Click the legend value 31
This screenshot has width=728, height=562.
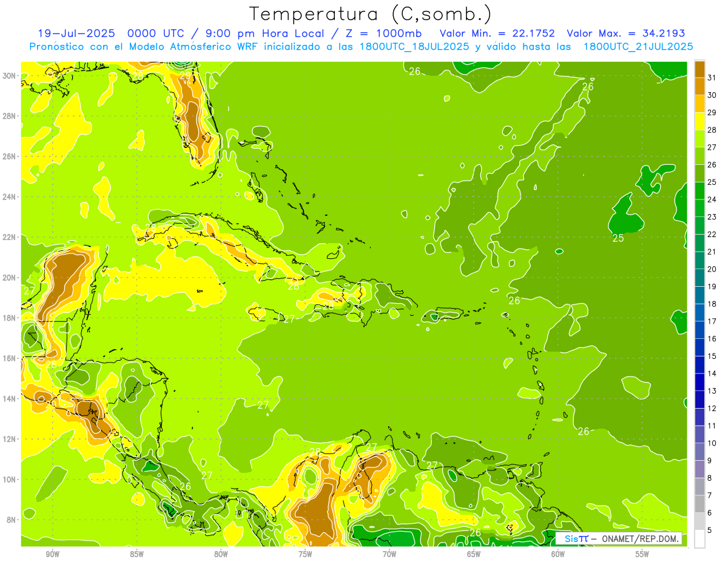pyautogui.click(x=712, y=78)
